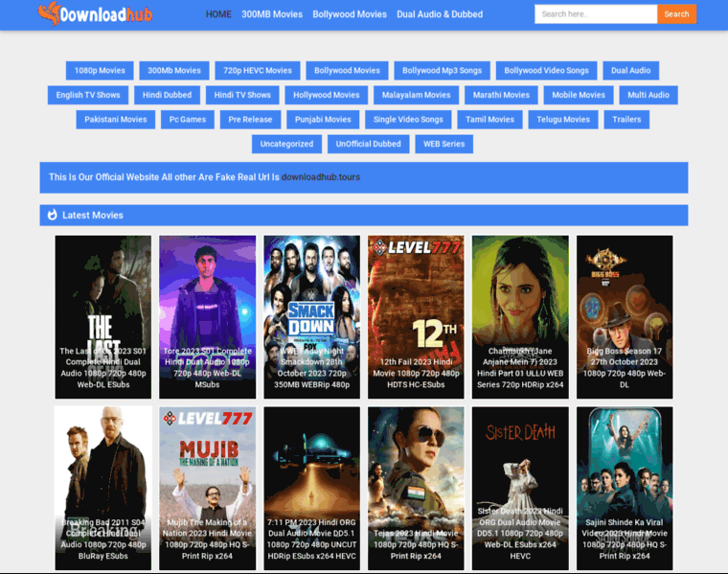Open Breaking Bad 2011 S04 poster
This screenshot has height=574, width=728.
pyautogui.click(x=103, y=488)
